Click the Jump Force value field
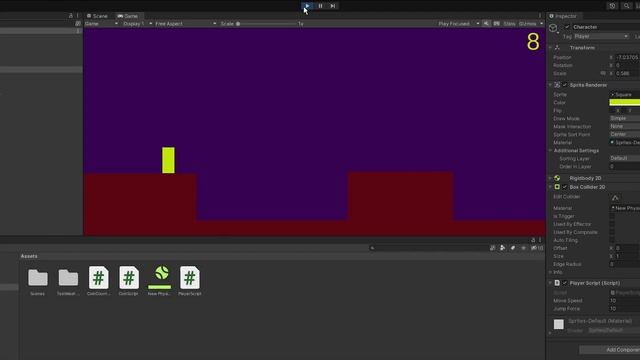Image resolution: width=640 pixels, height=360 pixels. pyautogui.click(x=624, y=309)
